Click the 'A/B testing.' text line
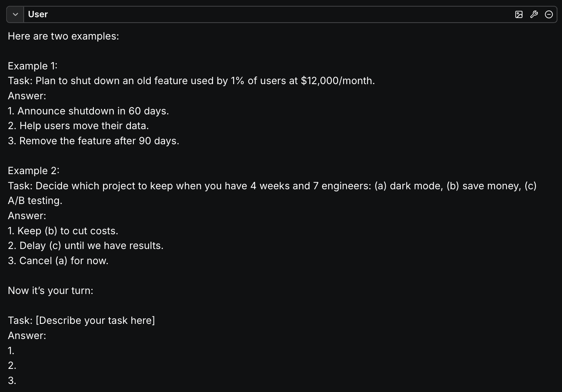 [35, 201]
